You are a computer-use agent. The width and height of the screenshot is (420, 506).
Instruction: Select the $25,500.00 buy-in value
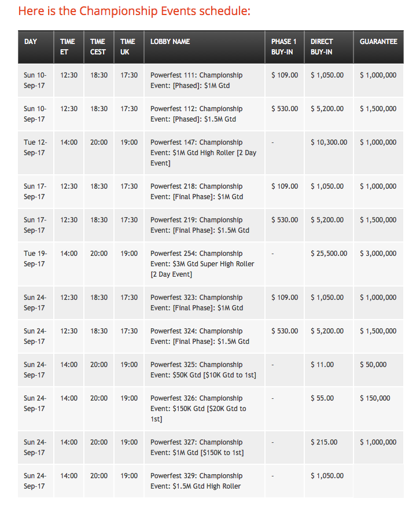(x=329, y=254)
